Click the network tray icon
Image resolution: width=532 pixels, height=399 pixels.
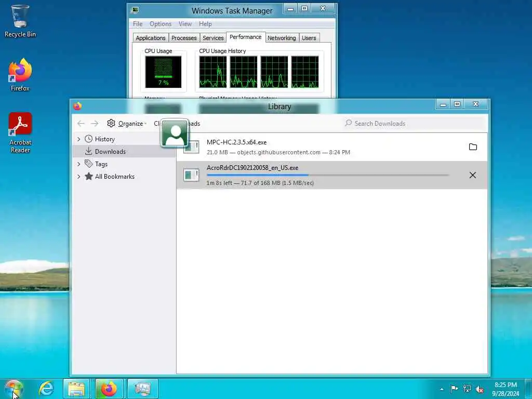click(467, 389)
